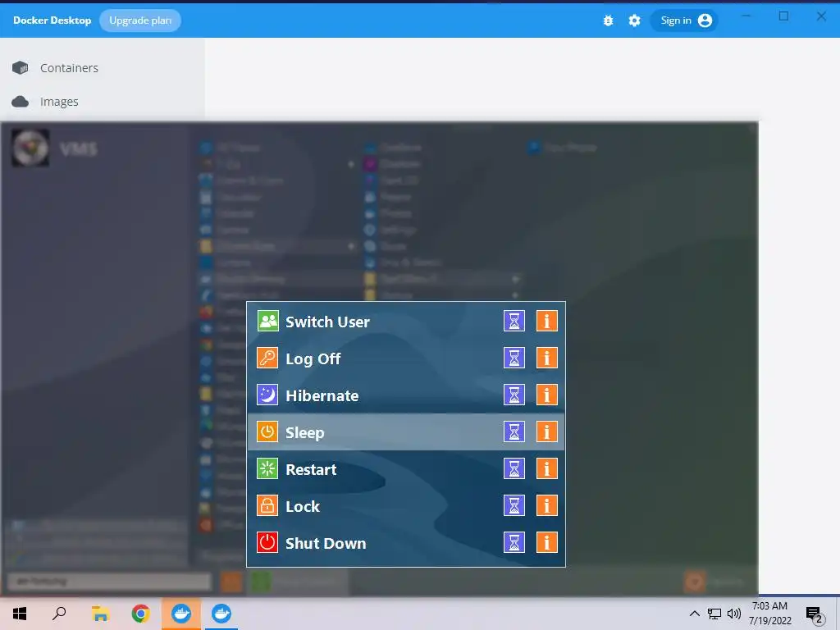
Task: Open the Docker troubleshoot bug icon
Action: 608,21
